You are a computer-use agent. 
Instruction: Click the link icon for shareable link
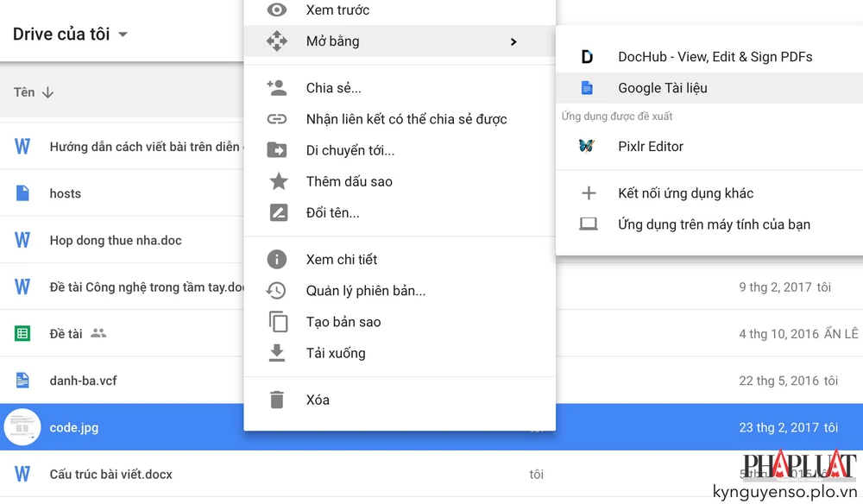tap(276, 119)
